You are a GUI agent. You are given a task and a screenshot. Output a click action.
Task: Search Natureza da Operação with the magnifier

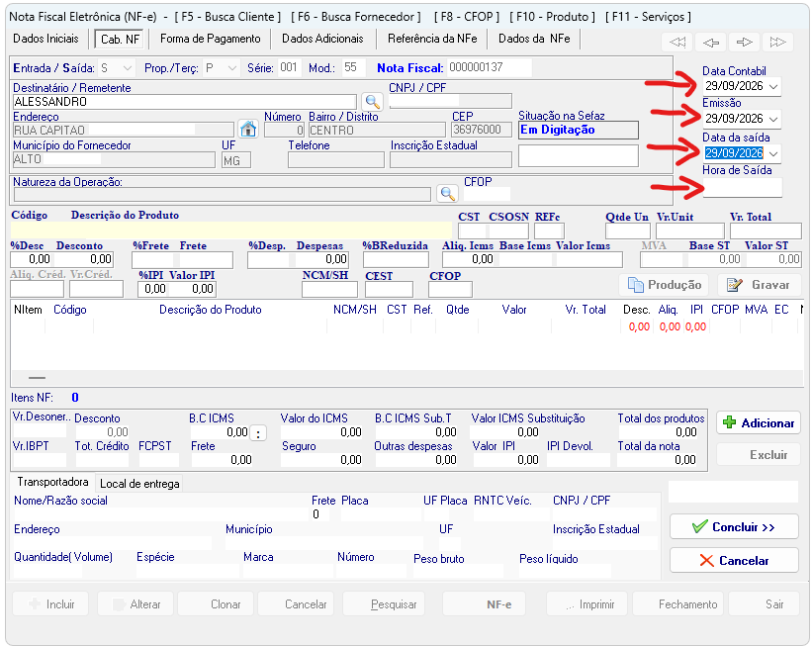447,194
